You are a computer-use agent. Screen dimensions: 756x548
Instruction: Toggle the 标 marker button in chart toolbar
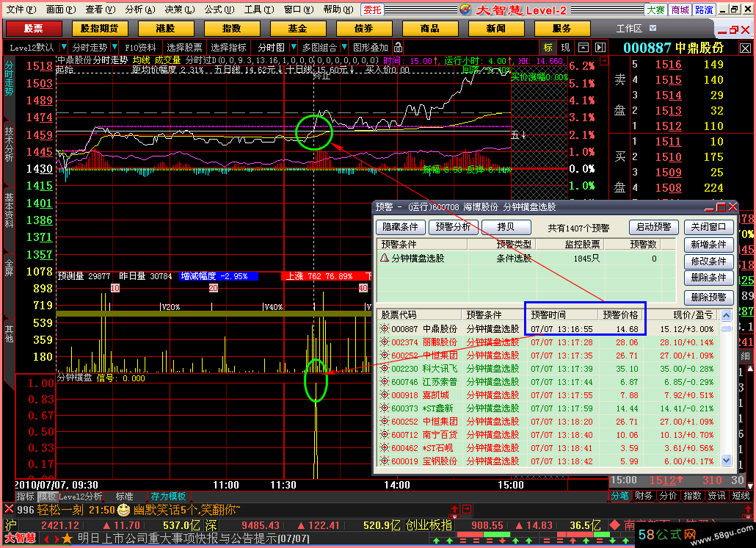point(548,47)
